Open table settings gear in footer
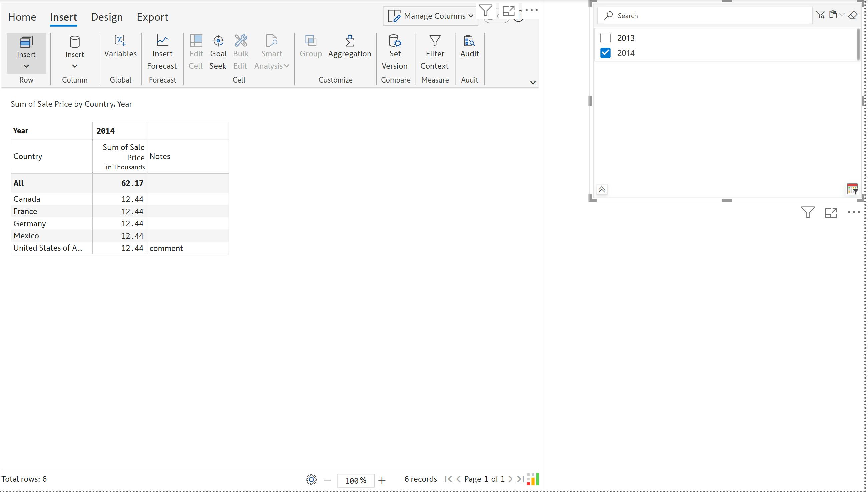 click(311, 480)
